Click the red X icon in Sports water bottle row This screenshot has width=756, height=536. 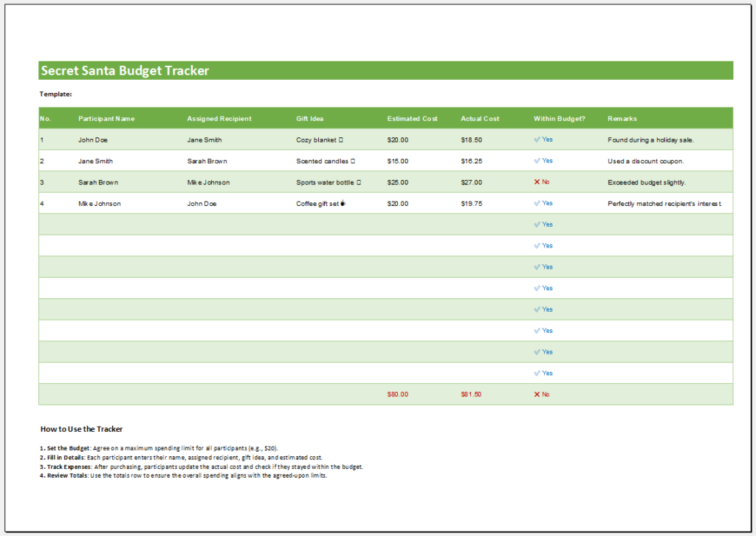point(537,182)
